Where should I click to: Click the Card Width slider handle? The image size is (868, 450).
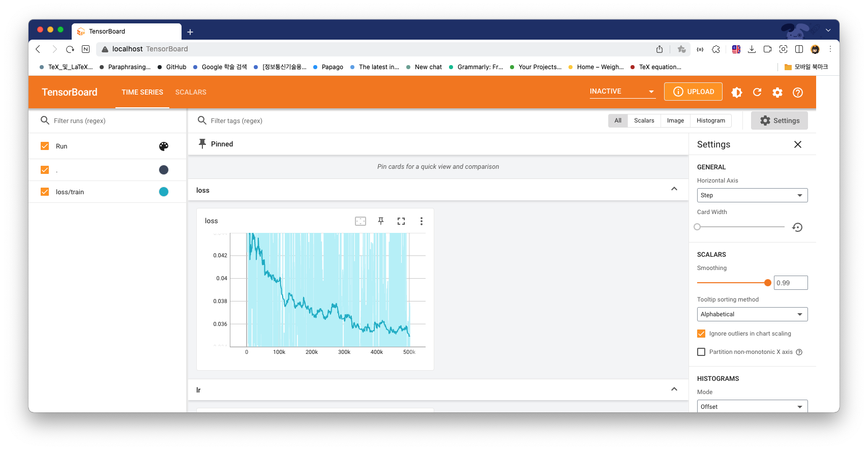point(698,227)
